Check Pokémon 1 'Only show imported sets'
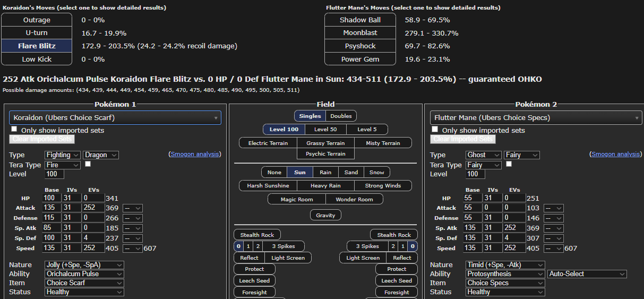 point(14,130)
